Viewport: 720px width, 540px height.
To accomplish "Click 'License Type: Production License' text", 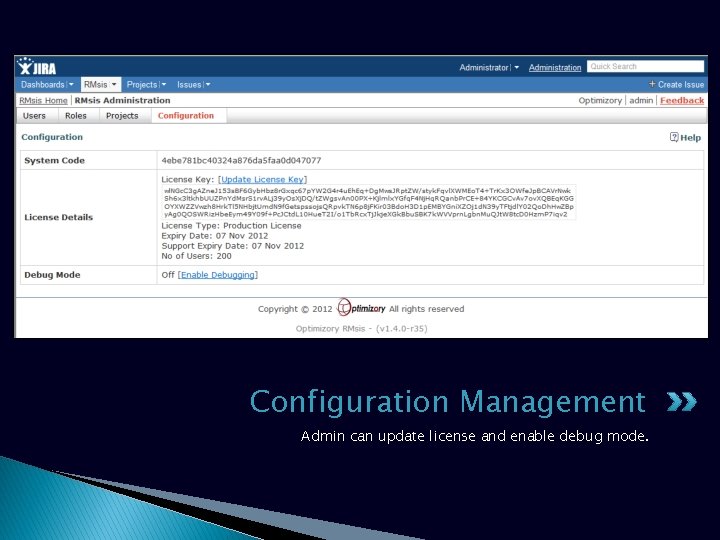I will point(231,226).
